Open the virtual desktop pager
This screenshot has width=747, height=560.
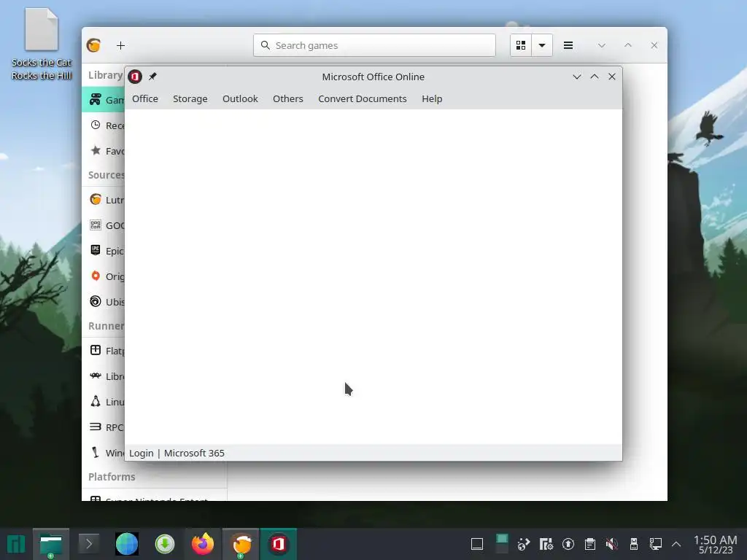pyautogui.click(x=502, y=544)
